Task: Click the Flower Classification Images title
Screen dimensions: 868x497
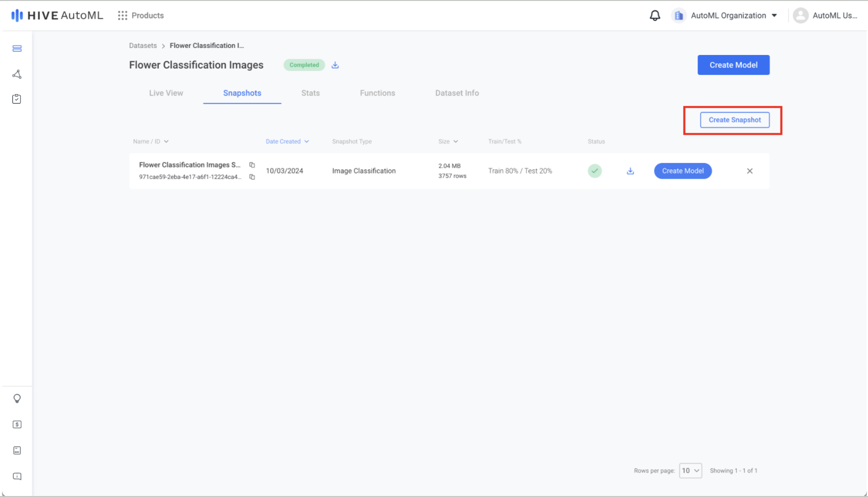Action: click(x=196, y=65)
